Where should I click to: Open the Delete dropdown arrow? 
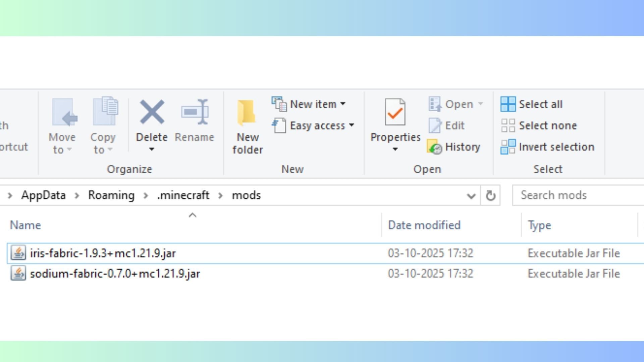point(152,149)
